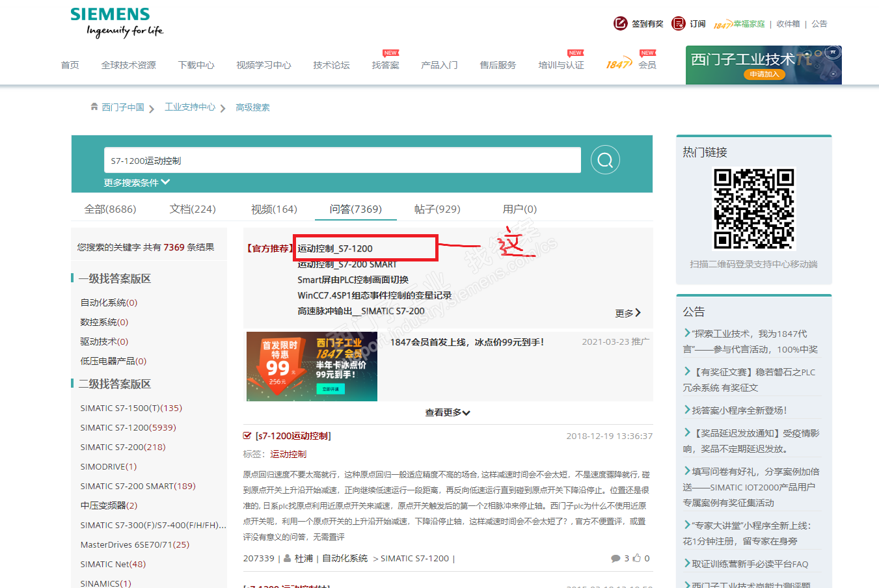Open 全球技术资源 menu item

[x=128, y=65]
